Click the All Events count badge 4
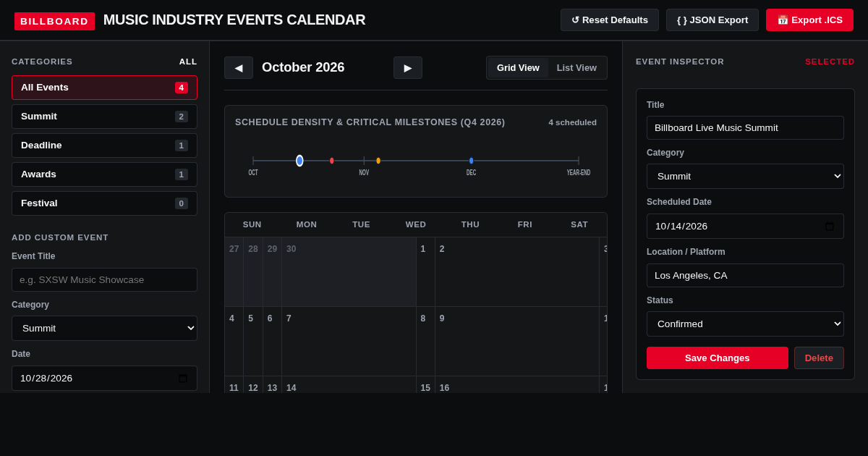868x456 pixels. (182, 88)
